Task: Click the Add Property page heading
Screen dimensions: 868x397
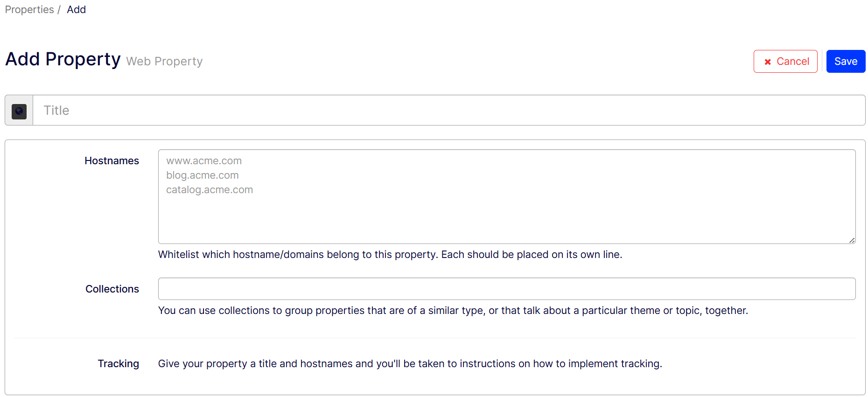Action: click(x=63, y=59)
